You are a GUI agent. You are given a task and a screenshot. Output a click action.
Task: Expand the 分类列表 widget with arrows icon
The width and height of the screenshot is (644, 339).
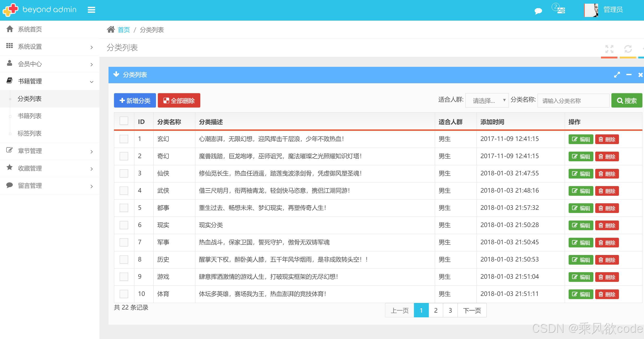tap(617, 75)
